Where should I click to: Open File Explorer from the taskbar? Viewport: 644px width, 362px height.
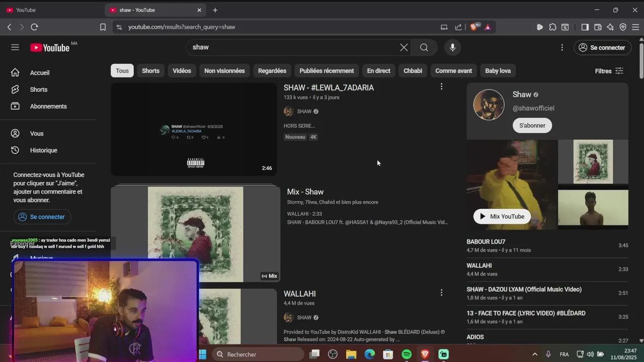pos(351,354)
